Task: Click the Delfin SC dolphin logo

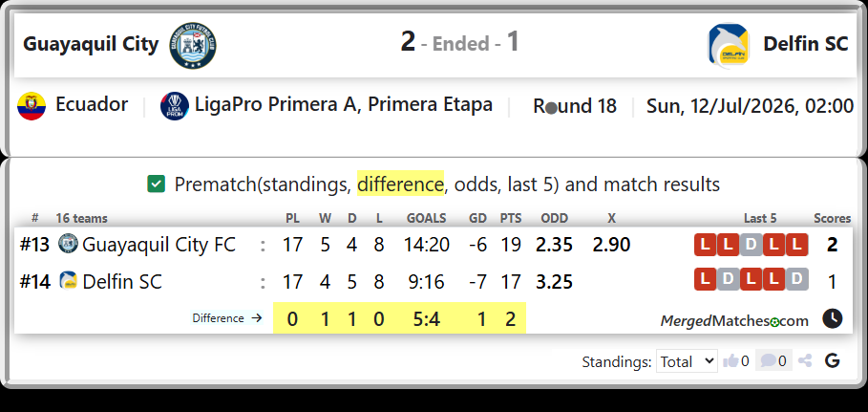Action: (x=729, y=46)
